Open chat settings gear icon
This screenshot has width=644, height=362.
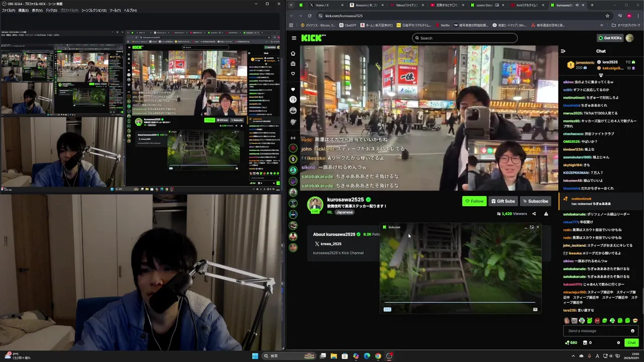(x=618, y=343)
